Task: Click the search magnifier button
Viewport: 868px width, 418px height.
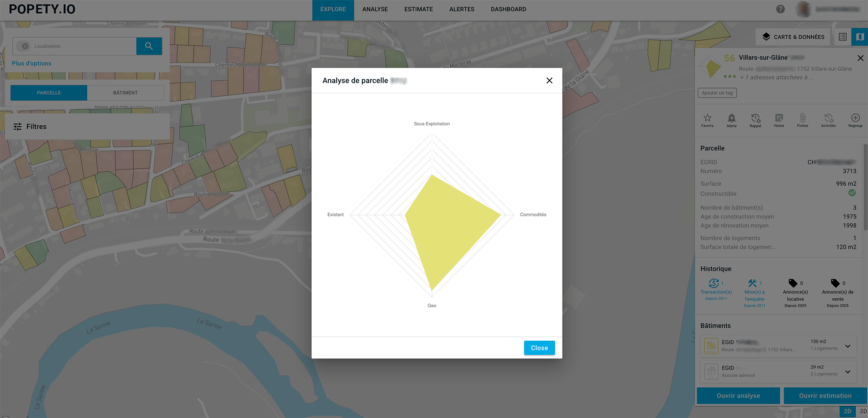Action: (149, 46)
